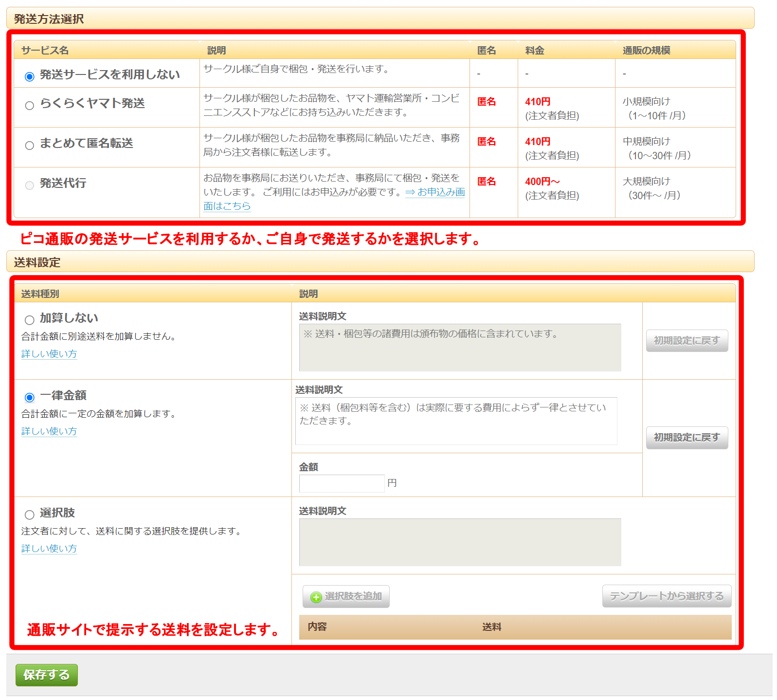This screenshot has width=777, height=700.
Task: Select the 発送代行 radio option
Action: point(30,185)
